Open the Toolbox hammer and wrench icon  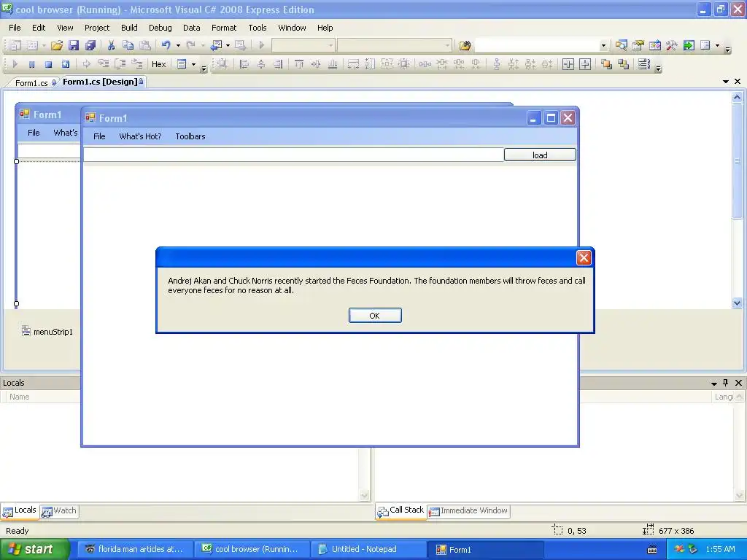[x=672, y=45]
